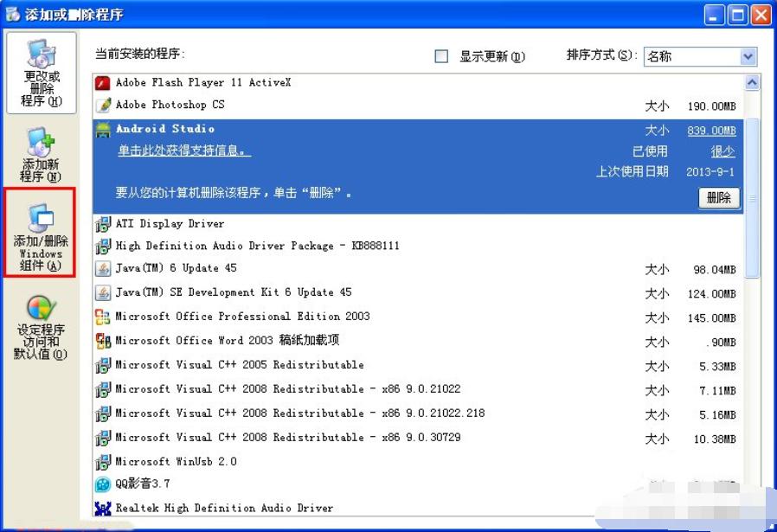
Task: Select ATI Display Driver list entry
Action: (x=418, y=224)
